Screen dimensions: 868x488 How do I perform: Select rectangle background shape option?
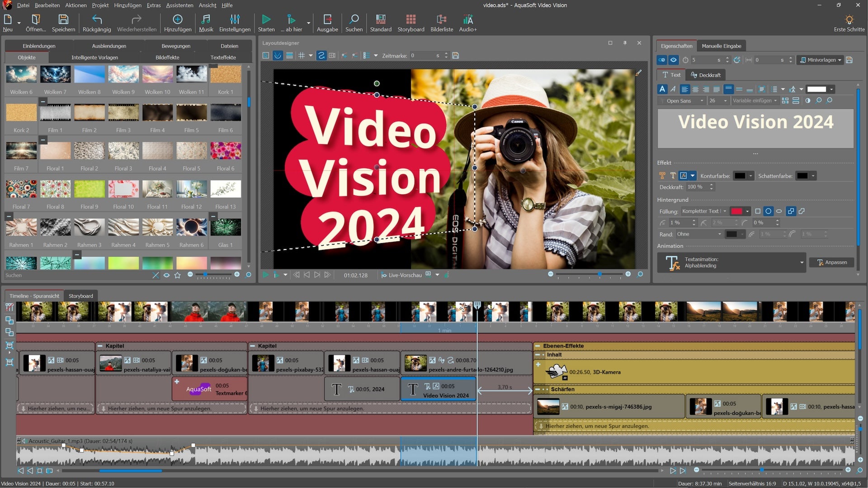[758, 211]
